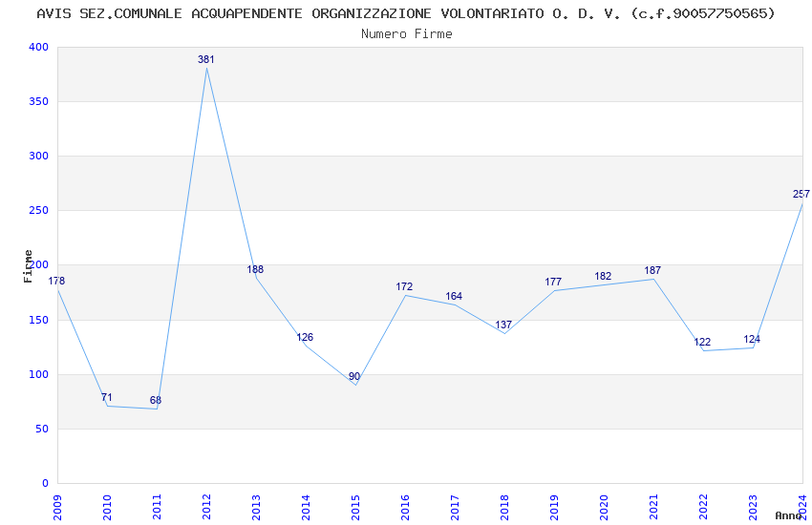Click the 2018 x-axis year label
This screenshot has width=812, height=525.
coord(505,508)
